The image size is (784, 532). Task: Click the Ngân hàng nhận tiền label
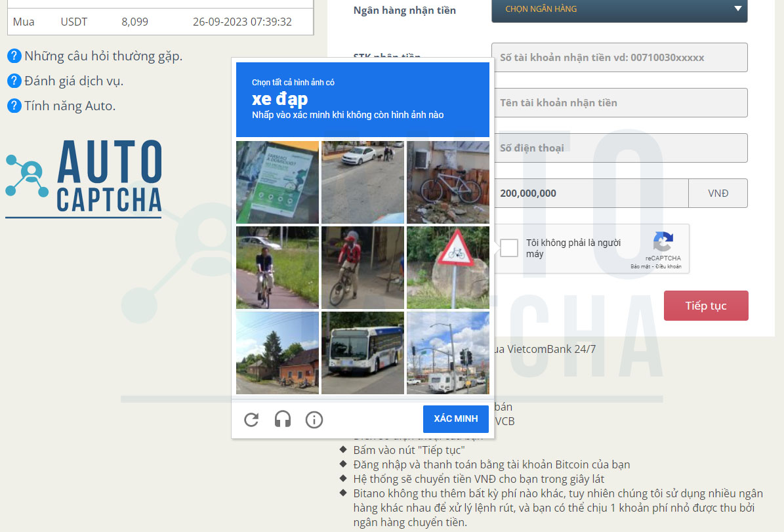405,10
